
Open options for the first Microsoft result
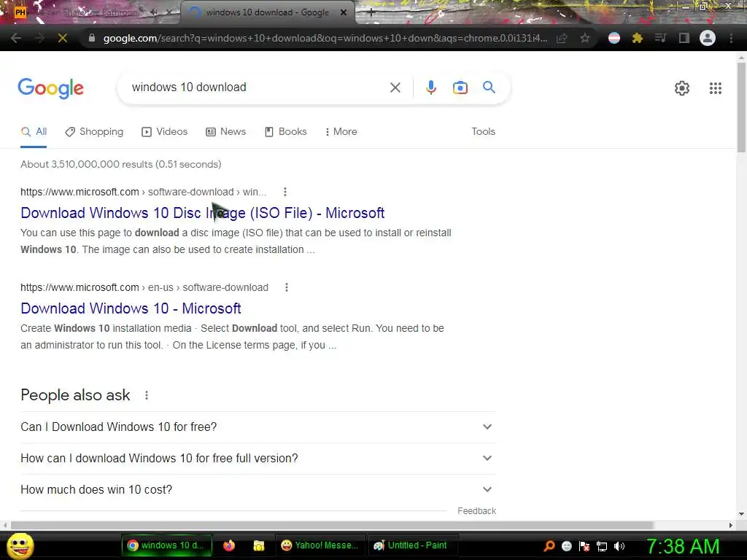(285, 192)
